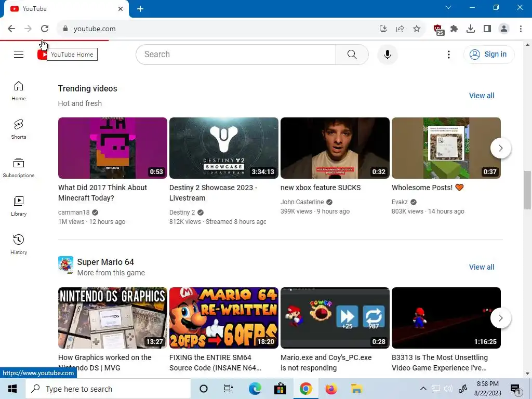532x399 pixels.
Task: Open the YouTube hamburger guide menu
Action: click(x=19, y=54)
